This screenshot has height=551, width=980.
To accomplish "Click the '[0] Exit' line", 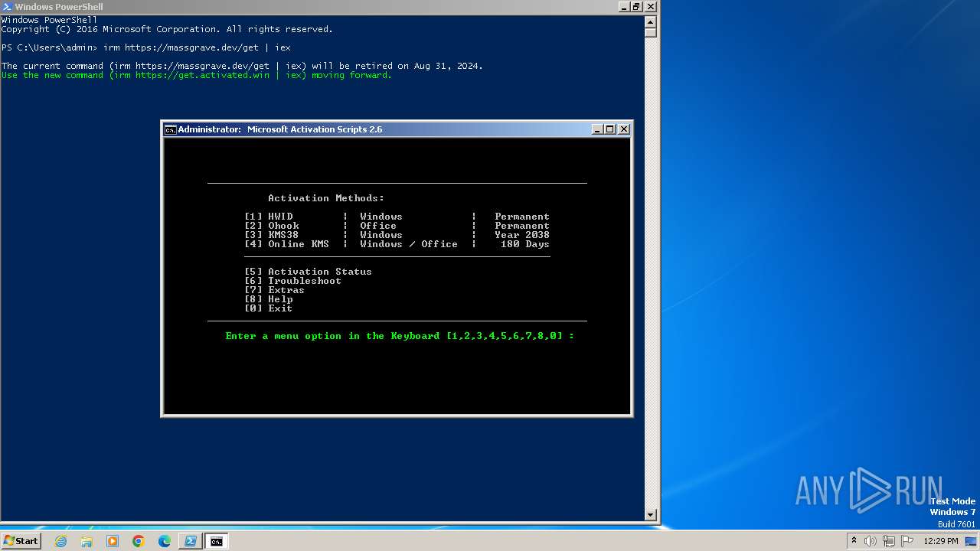I will click(x=269, y=308).
